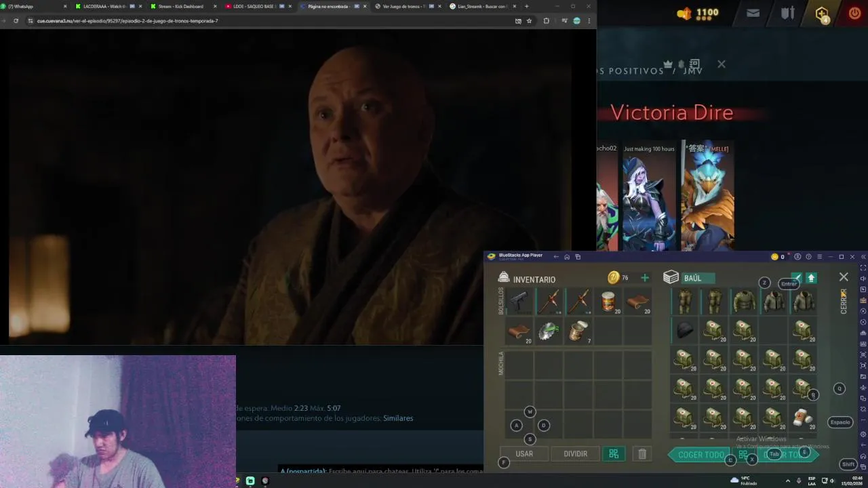
Task: Click the trash icon in inventory
Action: 642,454
